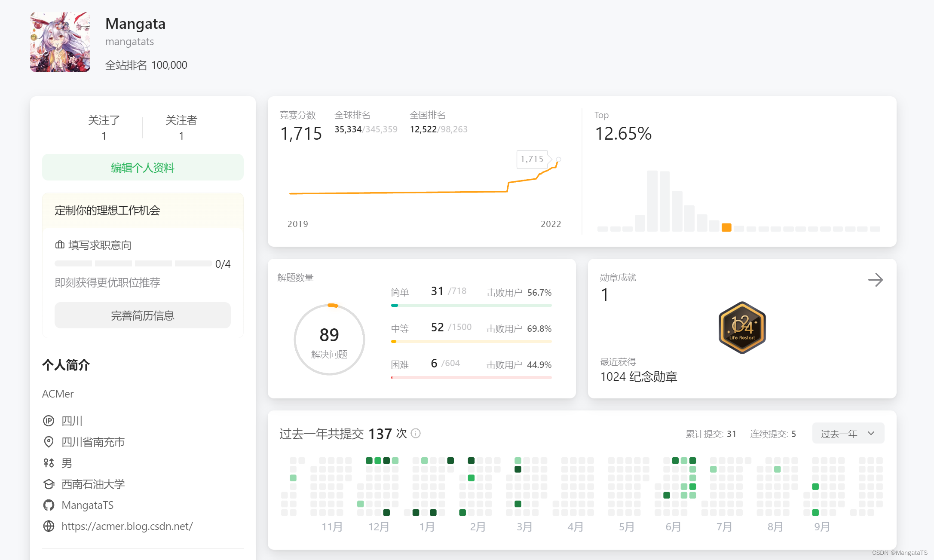The width and height of the screenshot is (934, 560).
Task: Click the 完善简历信息 button
Action: (143, 315)
